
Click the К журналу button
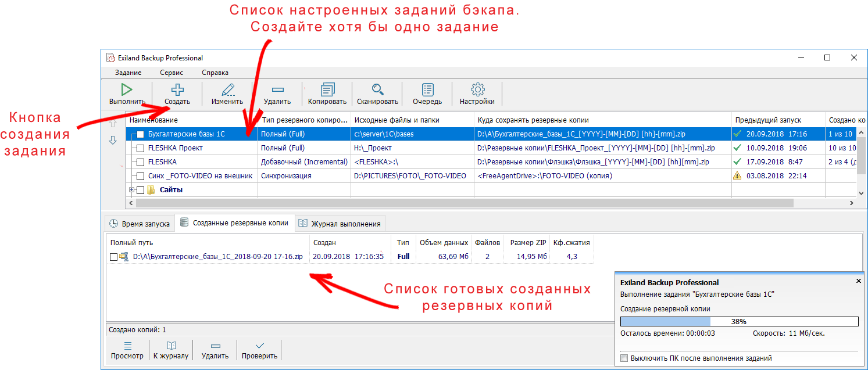coord(171,350)
